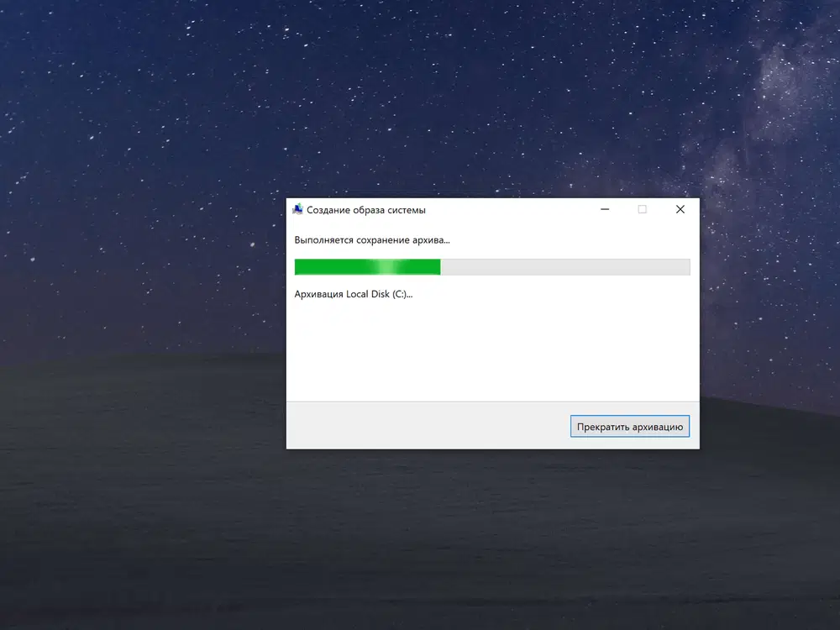Close the Создание образа системы dialog

680,209
